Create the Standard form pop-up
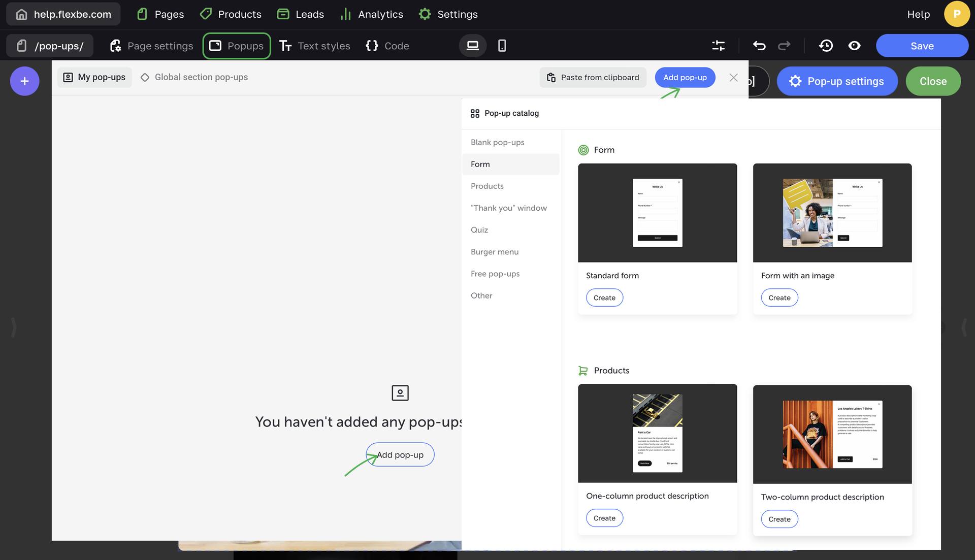The height and width of the screenshot is (560, 975). click(x=604, y=298)
